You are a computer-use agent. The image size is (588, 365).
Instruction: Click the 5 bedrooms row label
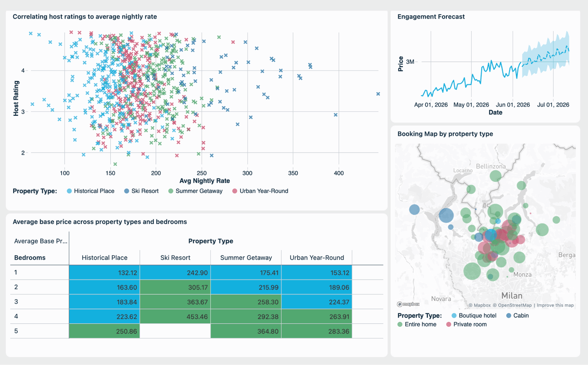click(x=16, y=331)
